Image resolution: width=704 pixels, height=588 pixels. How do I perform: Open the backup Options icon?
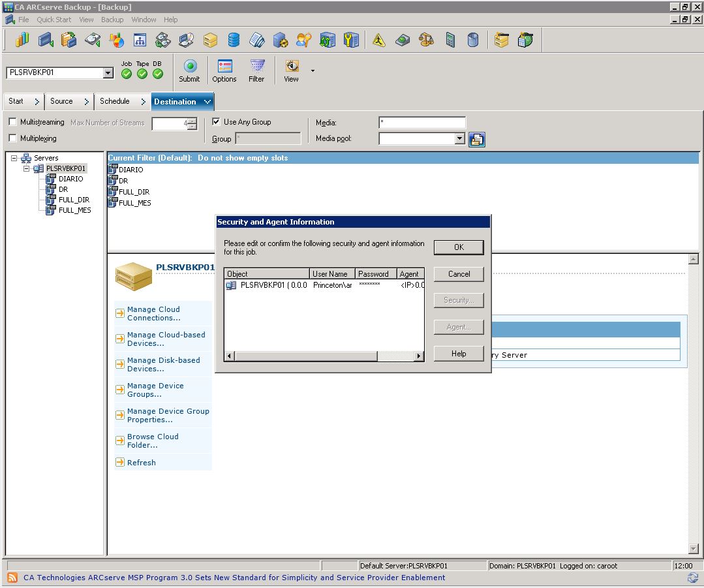click(x=224, y=67)
